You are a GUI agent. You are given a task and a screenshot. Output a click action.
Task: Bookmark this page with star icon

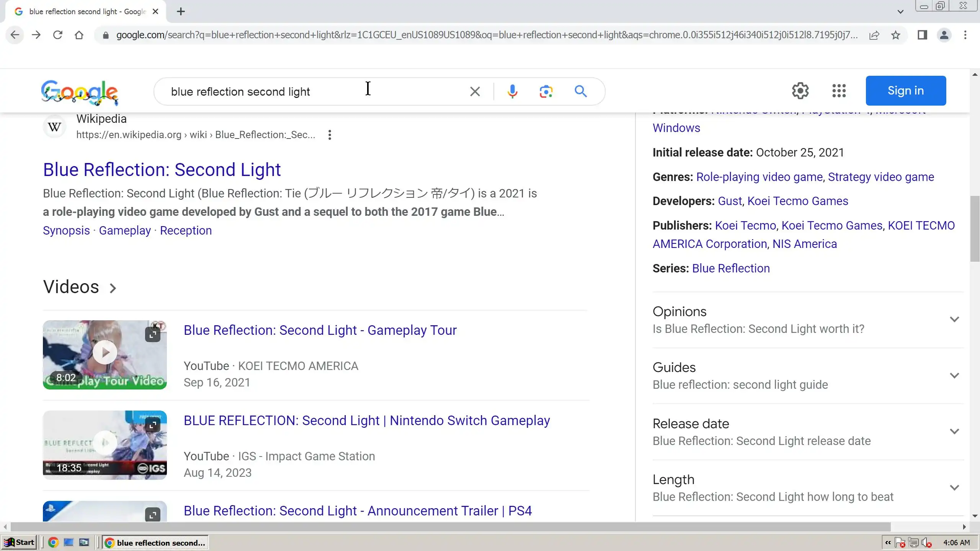tap(895, 35)
